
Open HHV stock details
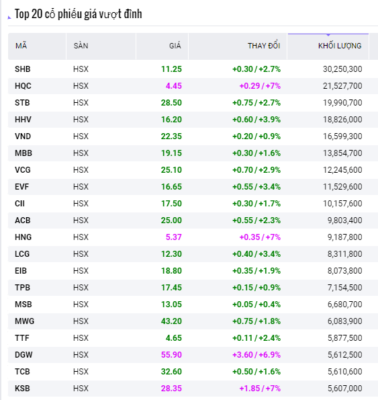(23, 119)
